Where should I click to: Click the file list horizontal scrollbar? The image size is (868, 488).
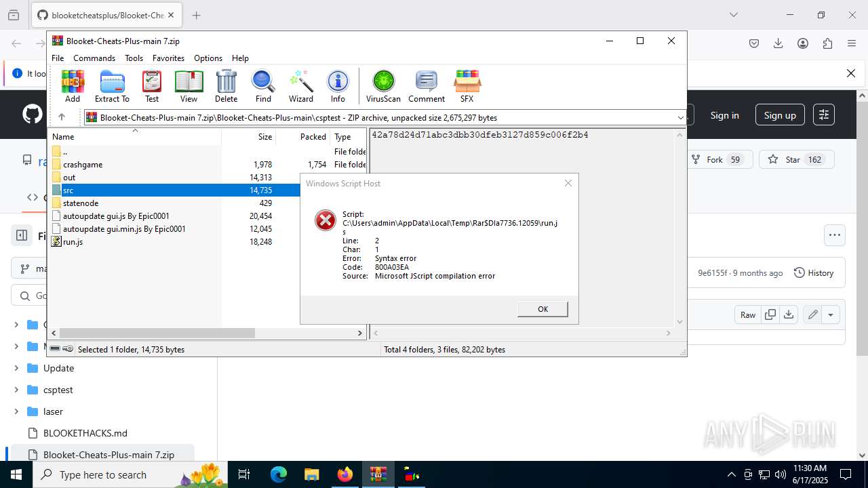pos(157,333)
